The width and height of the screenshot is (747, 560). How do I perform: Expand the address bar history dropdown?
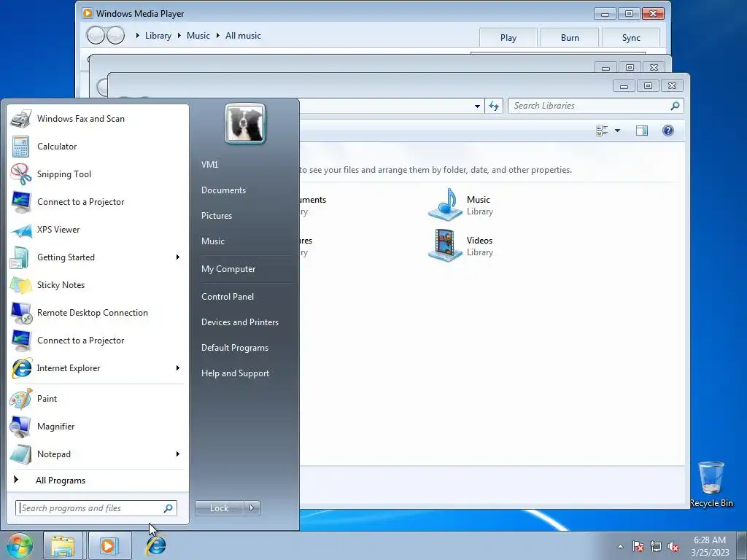coord(477,106)
